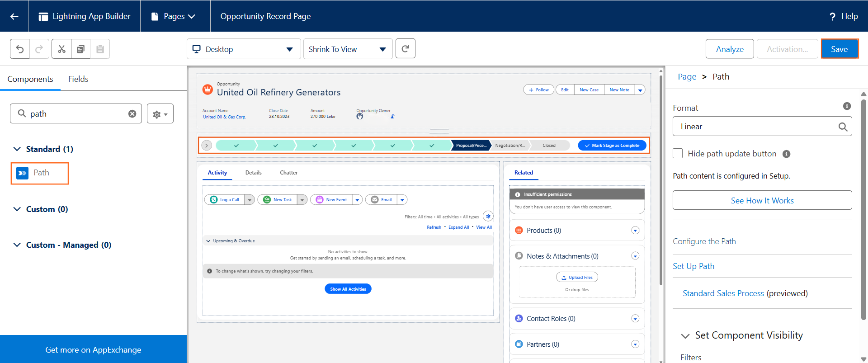Click the Notes & Attachments icon
Viewport: 868px width, 363px height.
click(x=519, y=256)
